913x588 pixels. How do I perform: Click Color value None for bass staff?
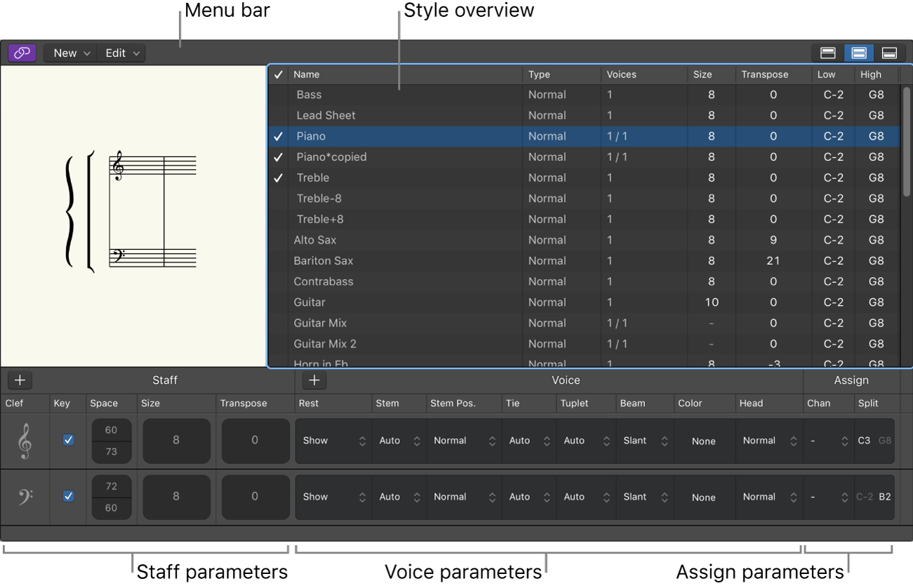pyautogui.click(x=704, y=497)
